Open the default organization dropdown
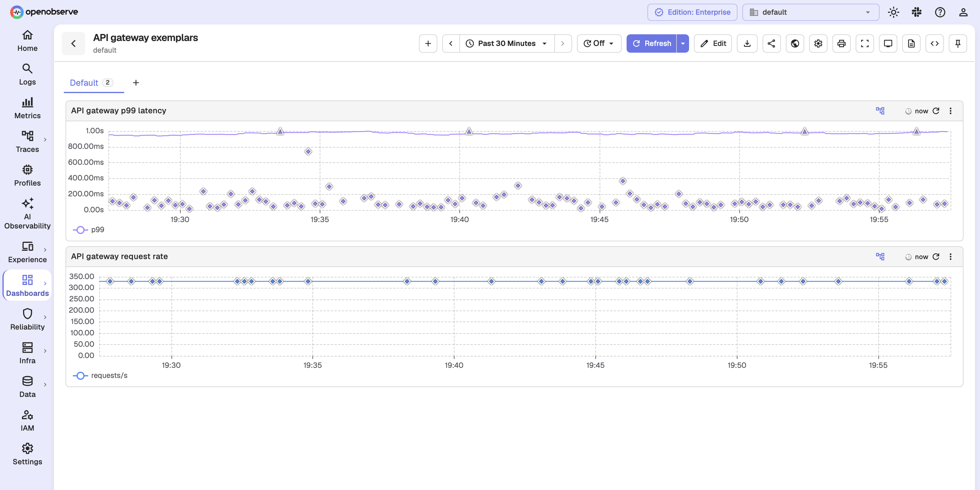 coord(810,12)
